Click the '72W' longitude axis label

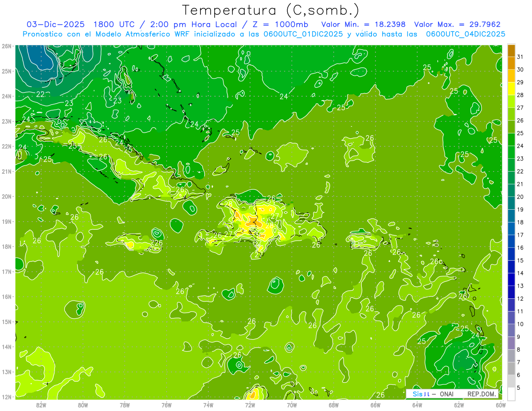(250, 405)
